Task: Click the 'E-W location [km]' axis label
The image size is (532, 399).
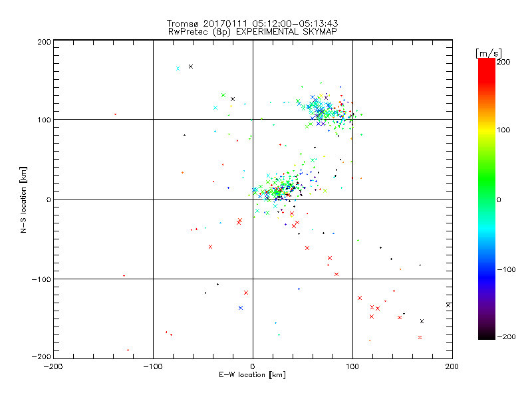Action: pos(252,375)
